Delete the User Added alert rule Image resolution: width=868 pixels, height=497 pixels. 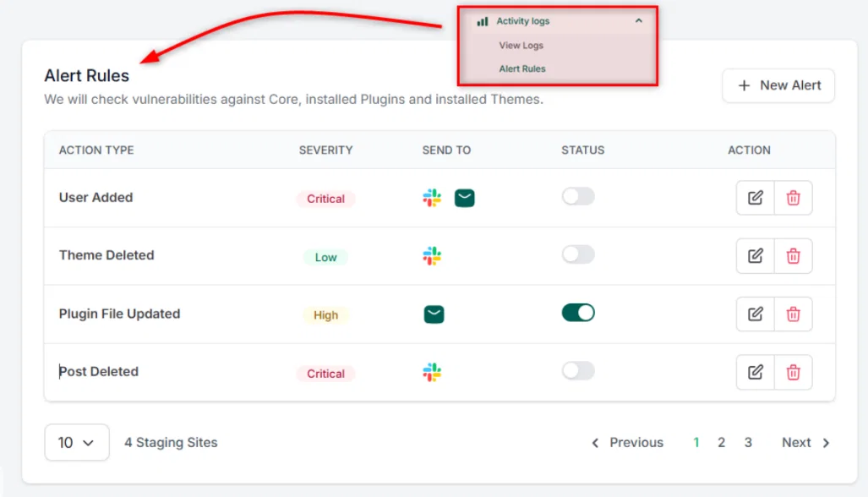pyautogui.click(x=794, y=198)
